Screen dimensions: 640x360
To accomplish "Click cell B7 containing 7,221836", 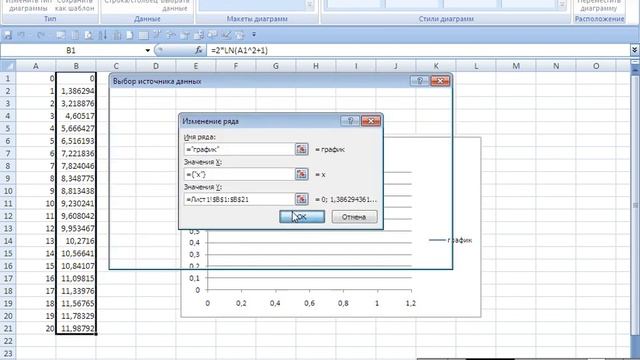I will point(76,153).
